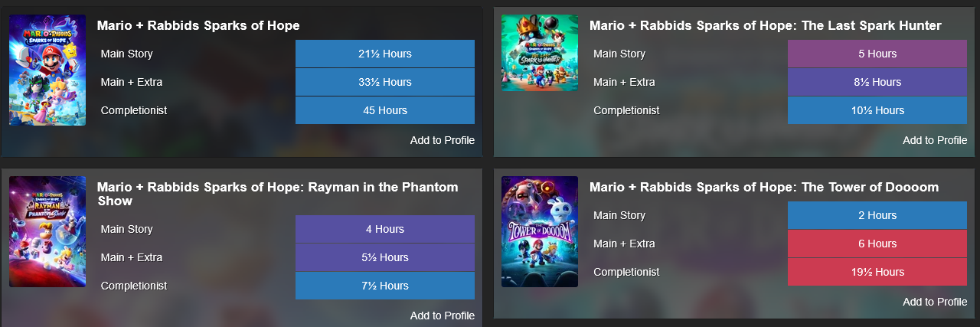Select the 7½ Hours Completionist bar
Image resolution: width=980 pixels, height=327 pixels.
385,286
